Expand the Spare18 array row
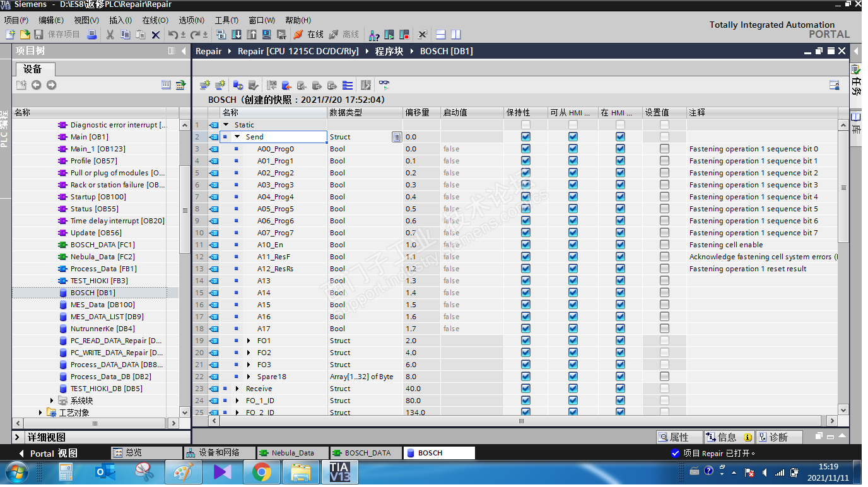The width and height of the screenshot is (868, 487). [x=249, y=377]
